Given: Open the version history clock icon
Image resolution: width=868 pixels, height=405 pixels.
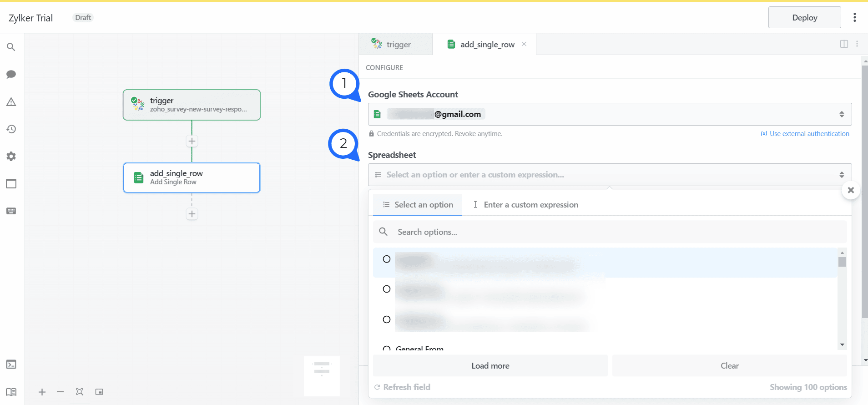Looking at the screenshot, I should pos(11,129).
